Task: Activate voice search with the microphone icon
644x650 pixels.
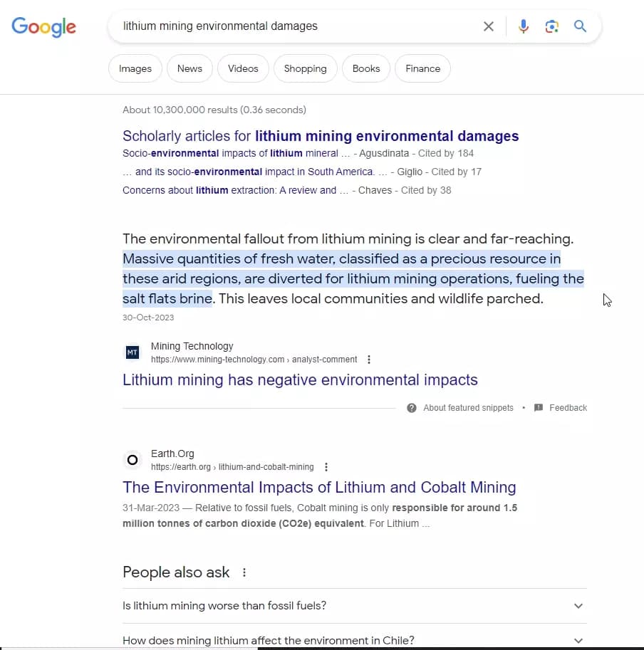Action: click(x=524, y=26)
